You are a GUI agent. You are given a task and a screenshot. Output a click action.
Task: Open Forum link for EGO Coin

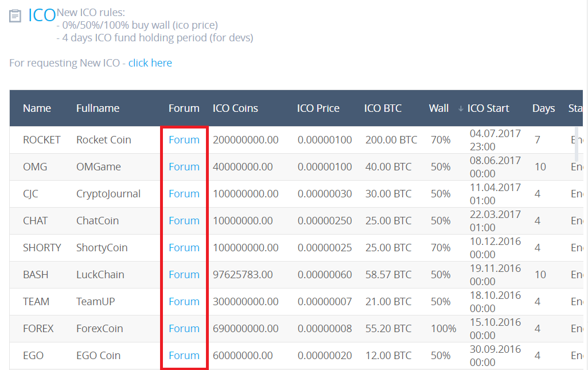184,356
